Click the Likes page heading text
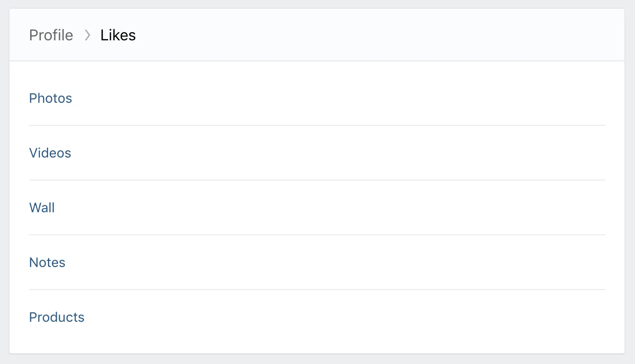635x364 pixels. (118, 35)
